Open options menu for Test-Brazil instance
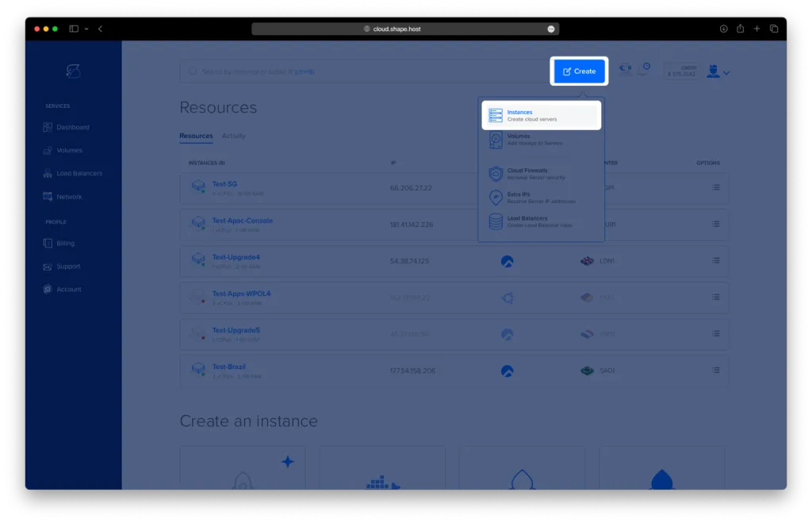The height and width of the screenshot is (523, 812). pyautogui.click(x=716, y=370)
